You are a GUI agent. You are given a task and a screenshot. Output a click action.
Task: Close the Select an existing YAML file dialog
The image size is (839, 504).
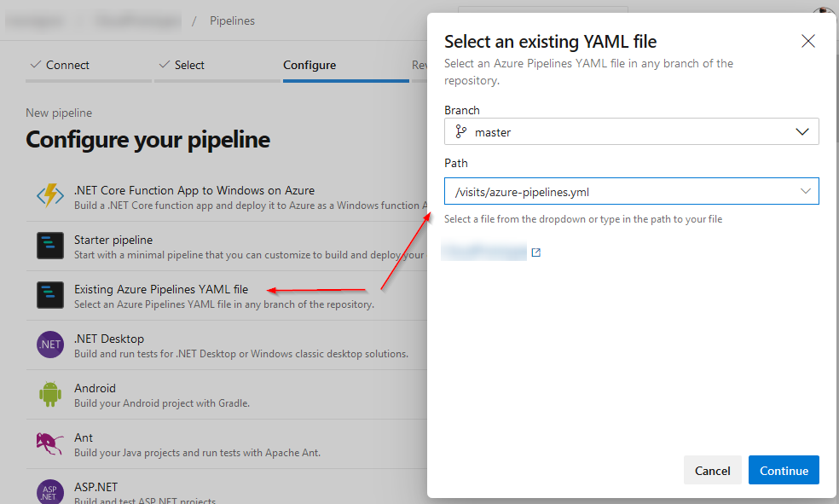pyautogui.click(x=808, y=41)
